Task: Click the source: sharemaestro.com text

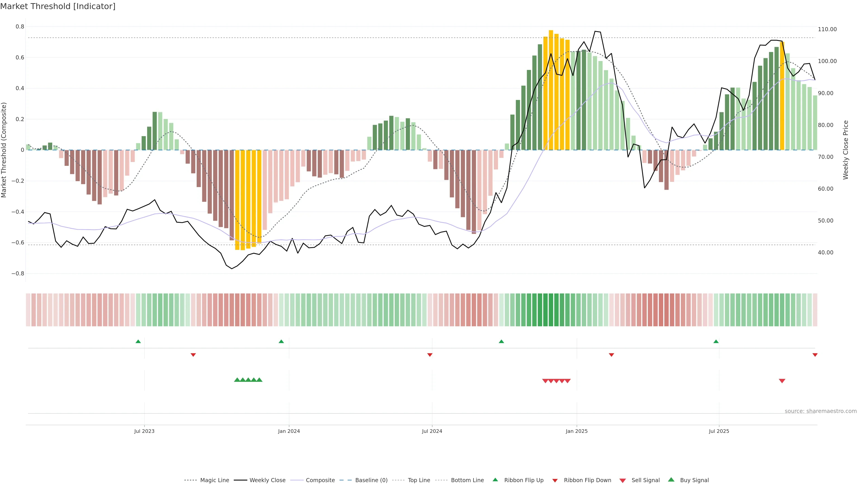Action: (821, 411)
